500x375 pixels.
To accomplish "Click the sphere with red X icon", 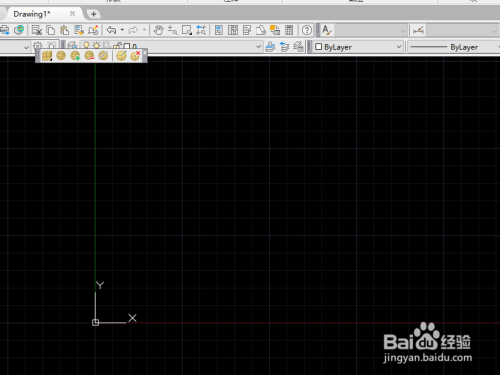I will tap(135, 56).
